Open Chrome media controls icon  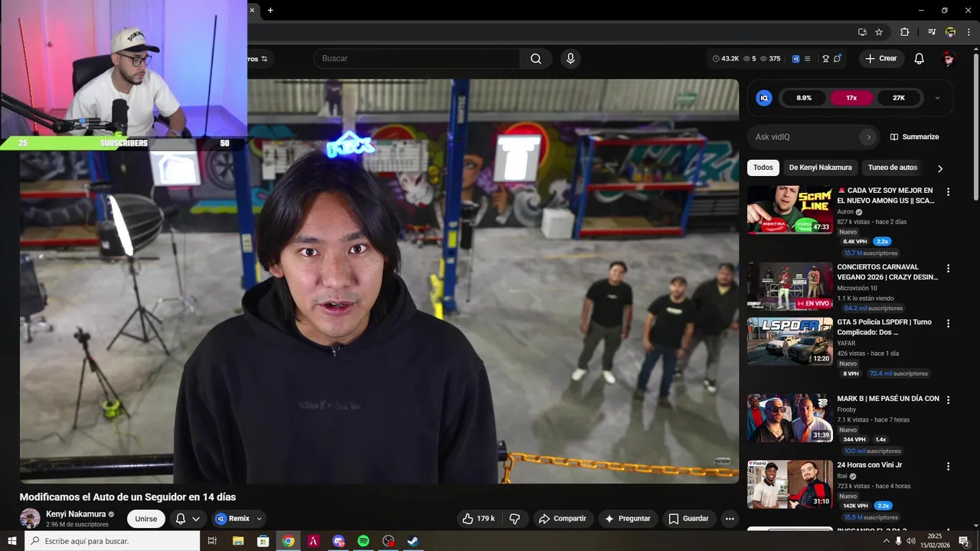click(x=932, y=32)
